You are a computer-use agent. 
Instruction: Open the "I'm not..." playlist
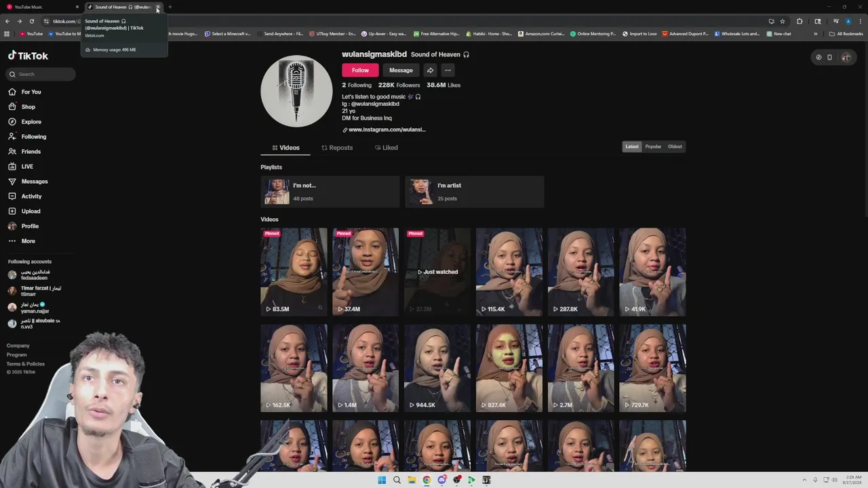click(330, 192)
